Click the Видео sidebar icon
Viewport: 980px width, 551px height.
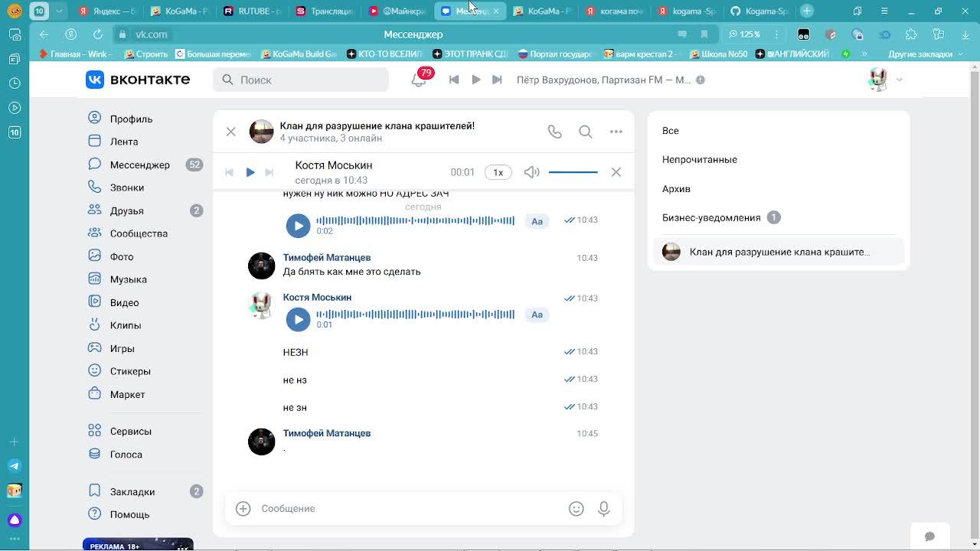point(95,302)
